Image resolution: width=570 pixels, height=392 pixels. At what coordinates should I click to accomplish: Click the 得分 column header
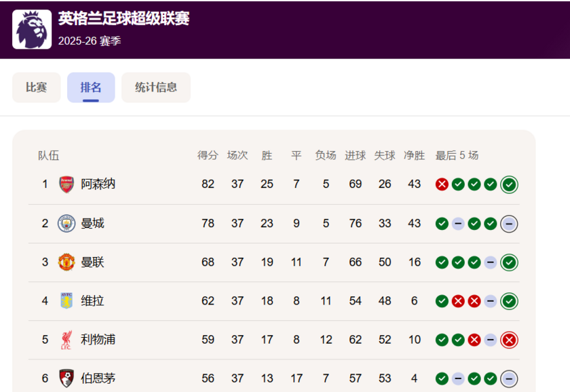coord(208,155)
